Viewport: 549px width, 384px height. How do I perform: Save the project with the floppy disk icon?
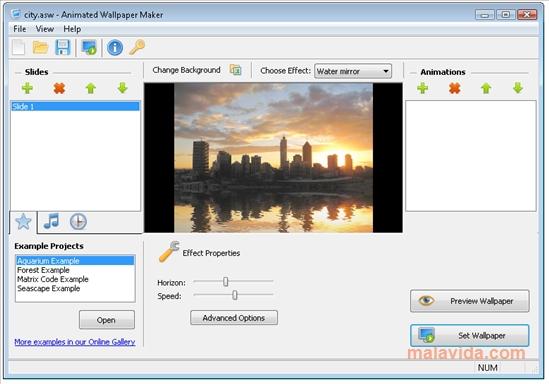pyautogui.click(x=63, y=47)
